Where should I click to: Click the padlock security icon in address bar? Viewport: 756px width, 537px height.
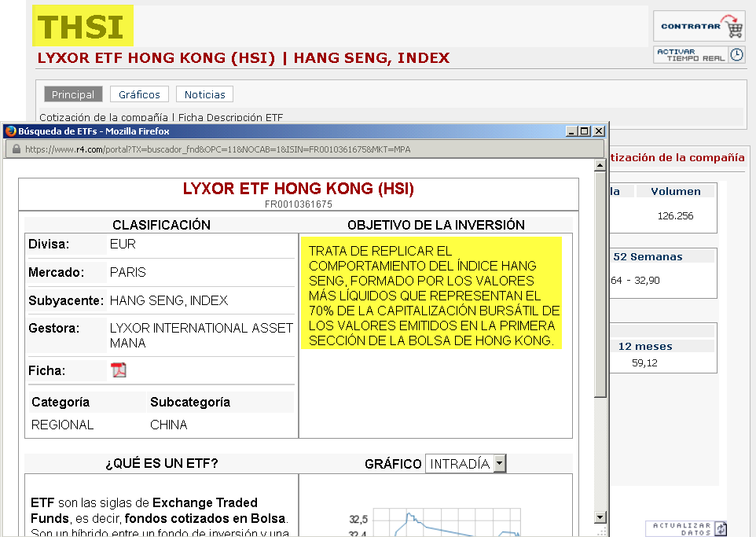tap(16, 149)
